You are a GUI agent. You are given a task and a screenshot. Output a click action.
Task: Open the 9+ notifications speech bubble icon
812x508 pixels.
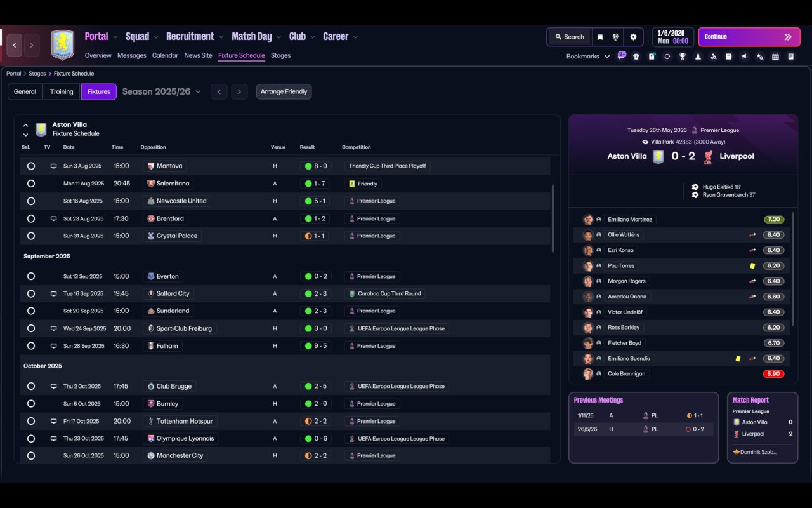622,55
